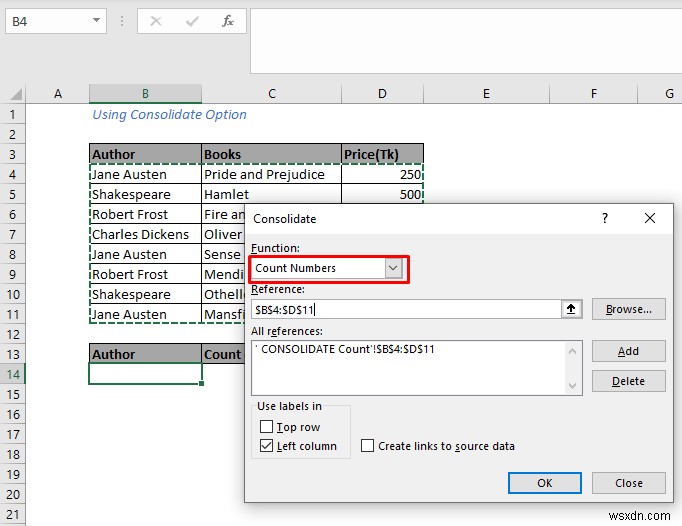The image size is (682, 526).
Task: Click the Consolidate dialog help question mark
Action: (605, 218)
